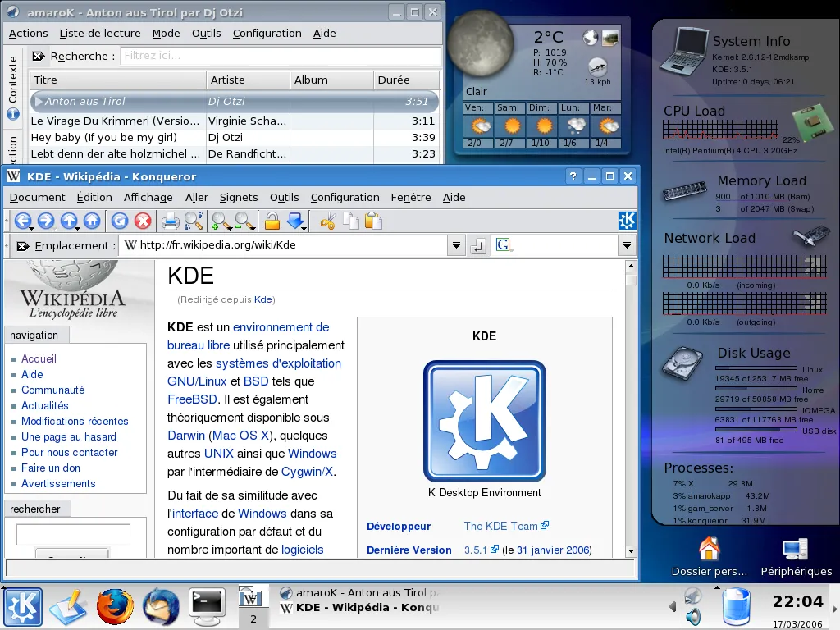Cut selection with scissors icon
Viewport: 840px width, 630px height.
point(327,221)
